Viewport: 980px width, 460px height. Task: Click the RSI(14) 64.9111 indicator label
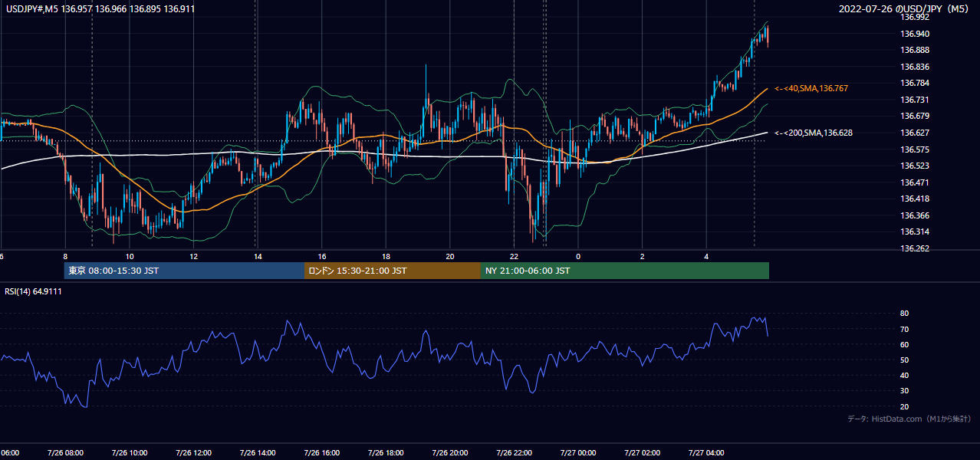[x=34, y=291]
